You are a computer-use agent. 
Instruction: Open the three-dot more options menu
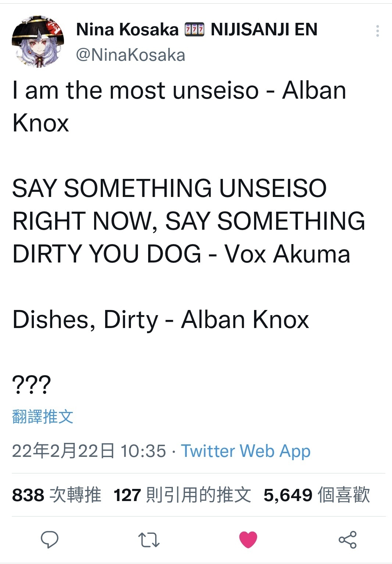(377, 31)
